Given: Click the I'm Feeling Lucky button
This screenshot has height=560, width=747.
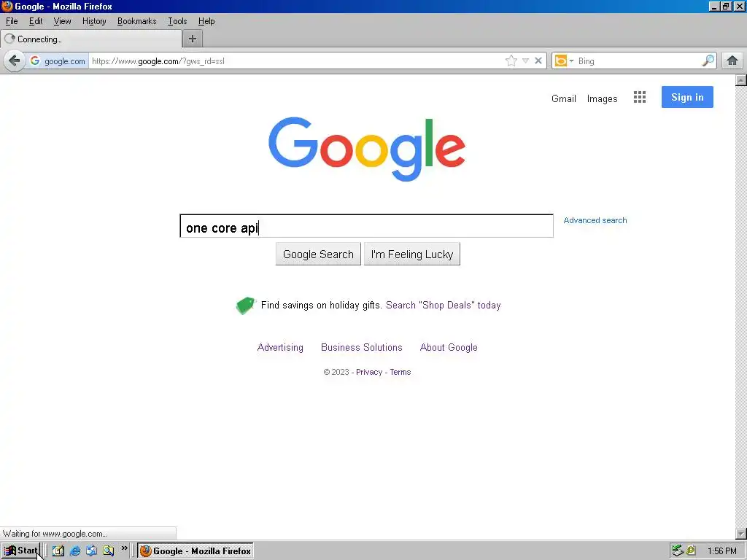Looking at the screenshot, I should [412, 254].
